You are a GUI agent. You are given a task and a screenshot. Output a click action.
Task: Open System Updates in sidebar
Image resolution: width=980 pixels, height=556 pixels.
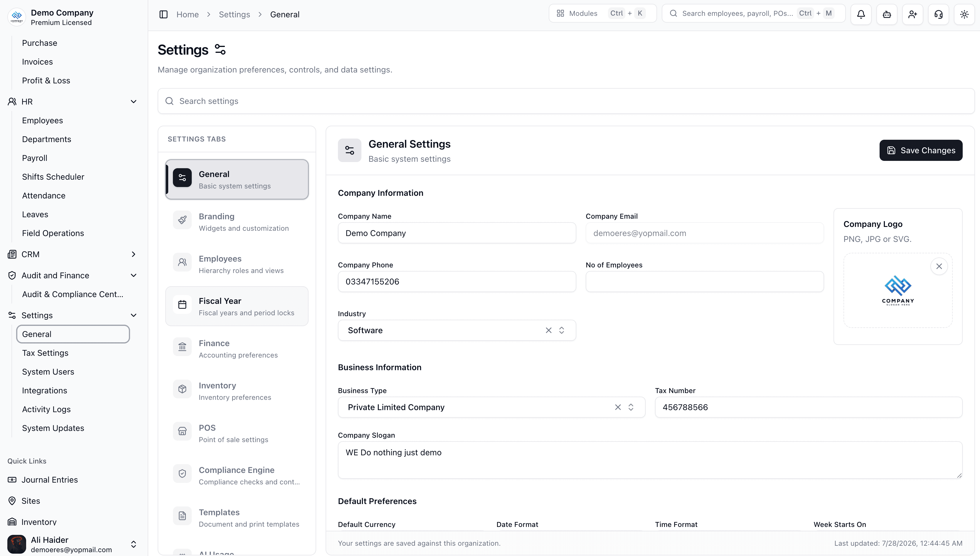click(53, 428)
